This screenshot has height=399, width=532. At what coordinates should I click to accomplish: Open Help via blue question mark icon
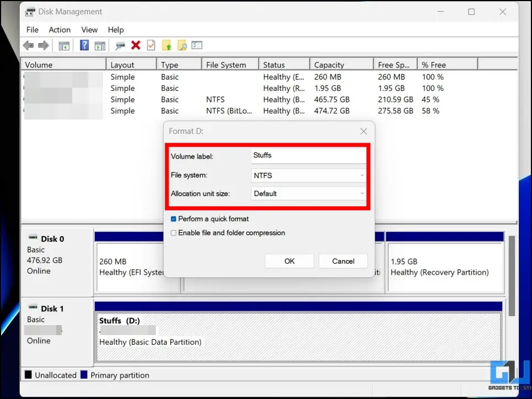pyautogui.click(x=84, y=45)
